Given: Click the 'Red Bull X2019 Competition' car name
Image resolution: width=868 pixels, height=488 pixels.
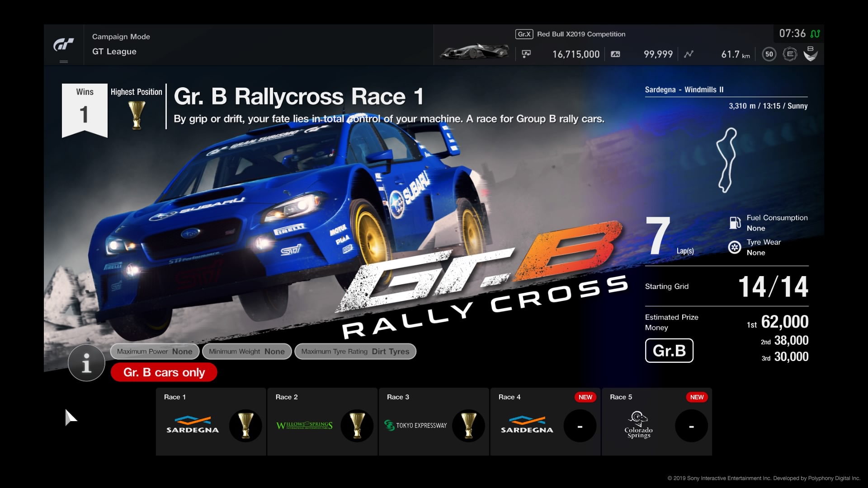Looking at the screenshot, I should (x=581, y=34).
